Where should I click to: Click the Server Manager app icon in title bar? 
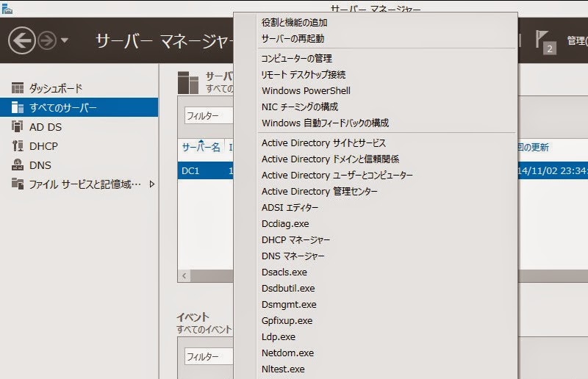[7, 9]
